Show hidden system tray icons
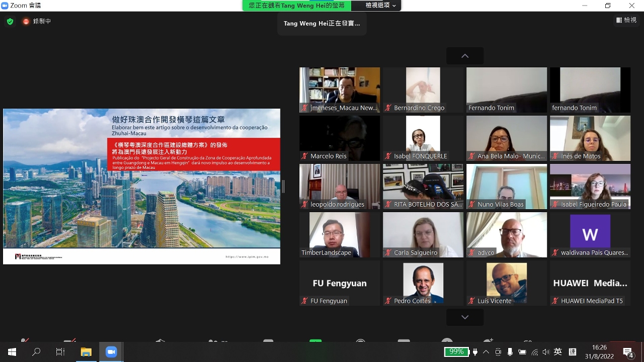This screenshot has height=362, width=644. coord(486,352)
